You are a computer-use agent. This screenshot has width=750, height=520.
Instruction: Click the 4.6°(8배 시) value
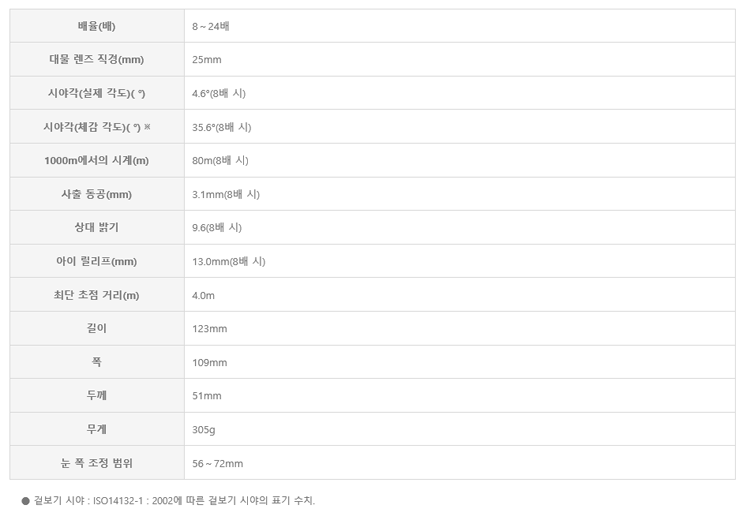pyautogui.click(x=219, y=93)
